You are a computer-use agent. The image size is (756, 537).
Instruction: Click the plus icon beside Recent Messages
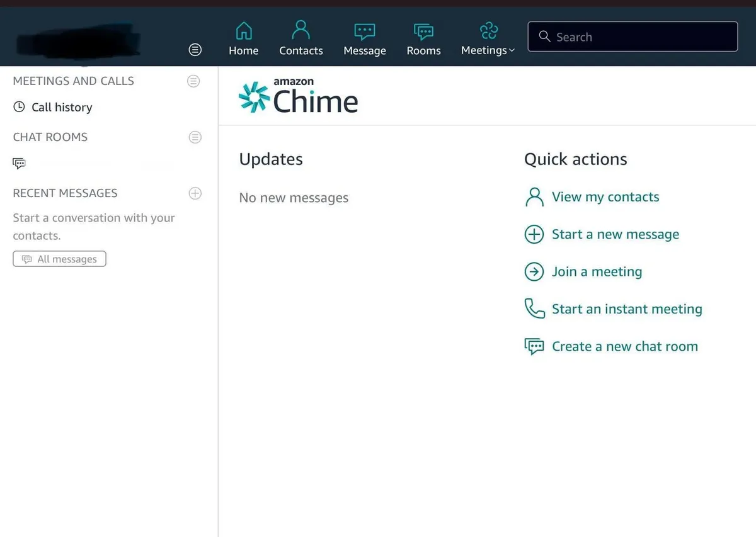pos(195,193)
